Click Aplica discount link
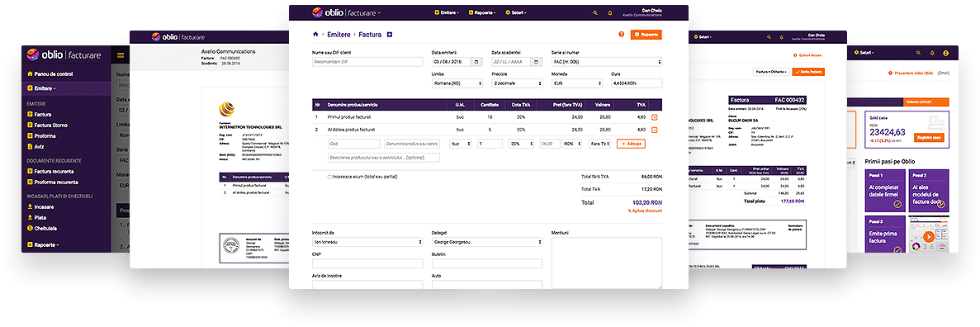Viewport: 980px width, 327px height. coord(645,211)
